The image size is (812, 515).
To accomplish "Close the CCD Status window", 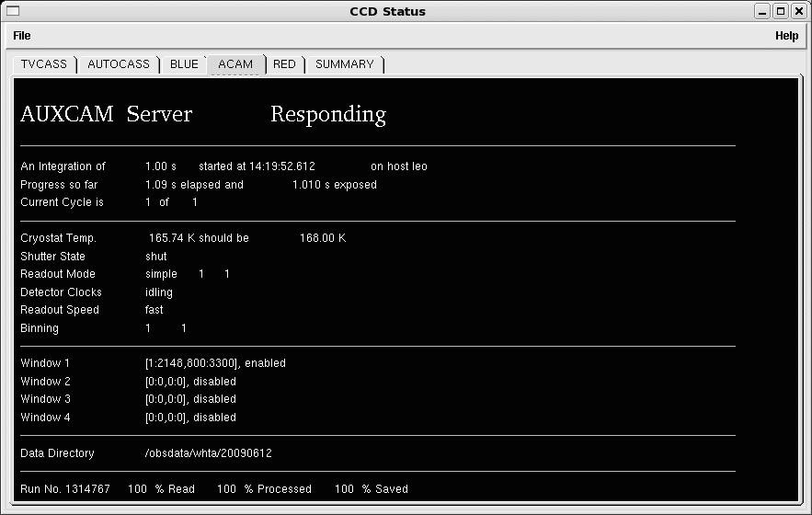I will (798, 11).
